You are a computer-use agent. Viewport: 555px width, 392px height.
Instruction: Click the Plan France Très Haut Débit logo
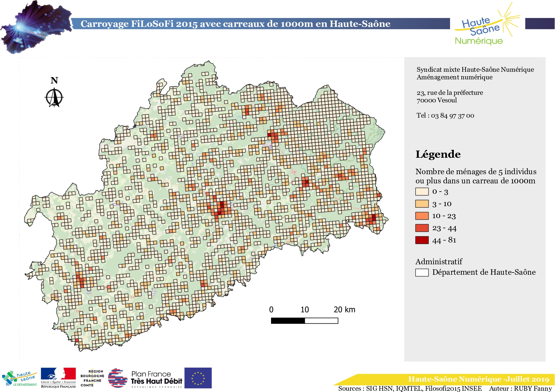point(145,378)
